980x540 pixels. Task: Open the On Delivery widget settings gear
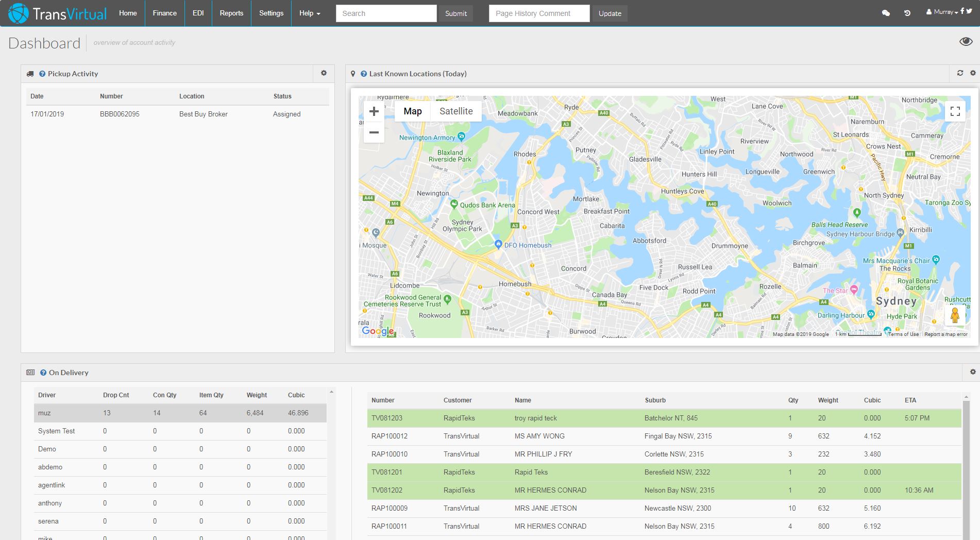(x=973, y=371)
